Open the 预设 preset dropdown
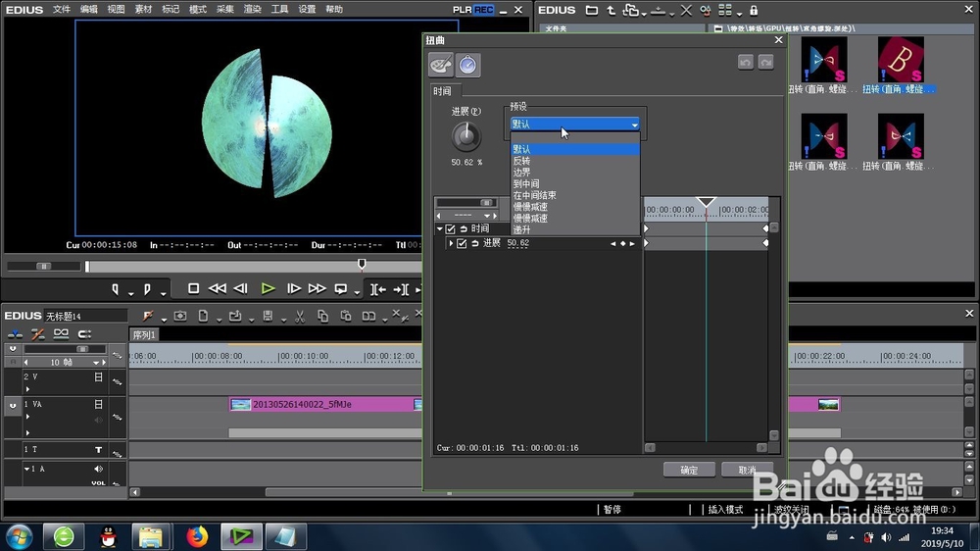The width and height of the screenshot is (980, 551). (575, 124)
